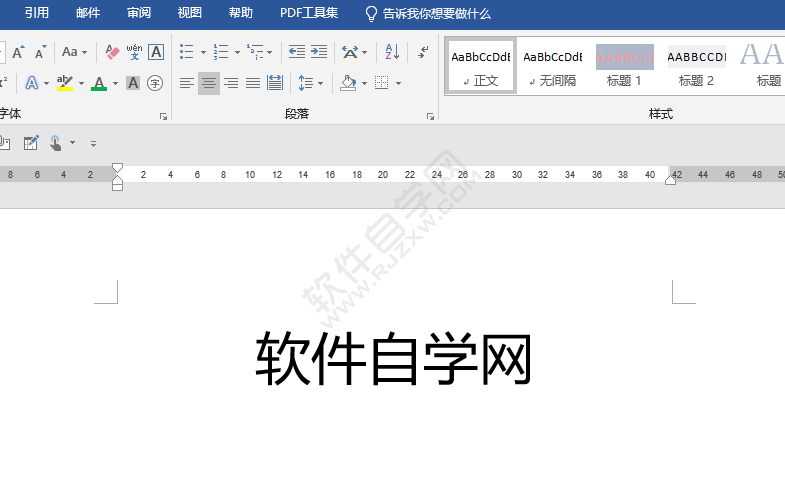The width and height of the screenshot is (785, 479).
Task: Click the Shading paint bucket icon
Action: click(x=348, y=83)
